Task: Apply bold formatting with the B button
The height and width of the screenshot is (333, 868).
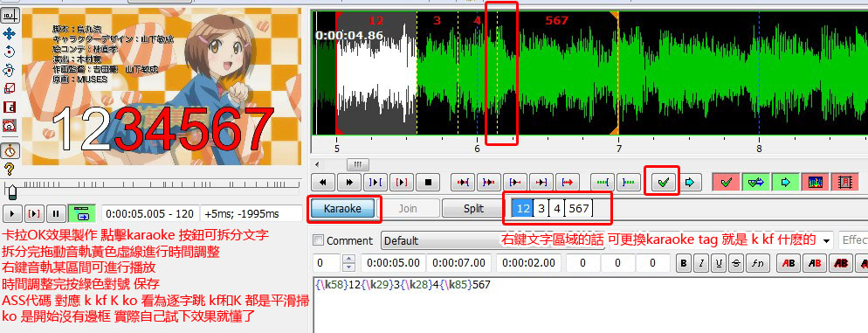Action: coord(685,263)
